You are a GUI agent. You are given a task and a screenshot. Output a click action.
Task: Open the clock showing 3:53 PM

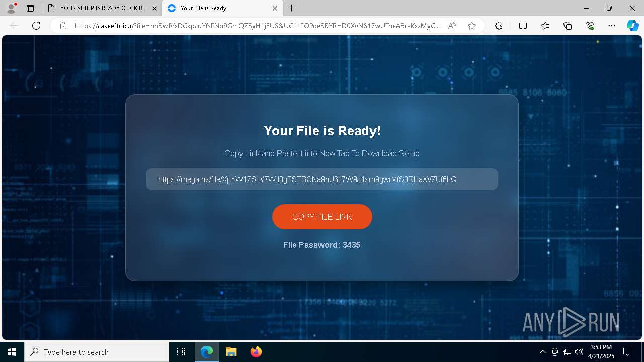[x=601, y=352]
